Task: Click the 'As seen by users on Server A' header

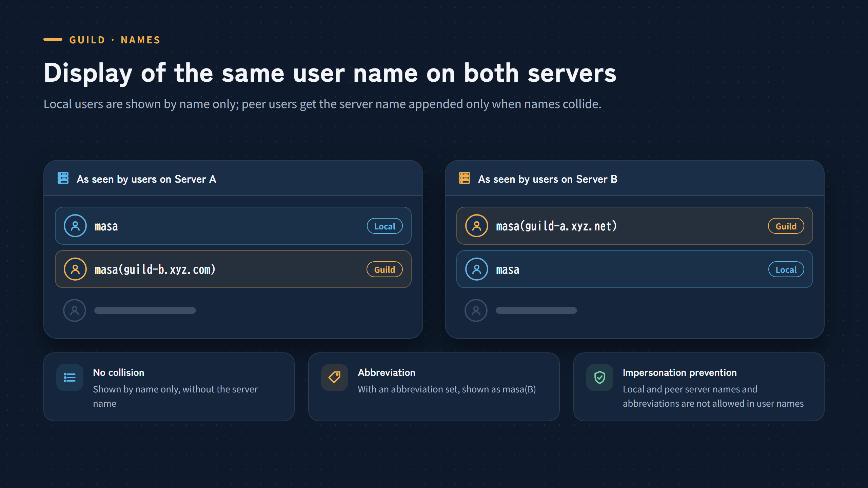Action: coord(146,179)
